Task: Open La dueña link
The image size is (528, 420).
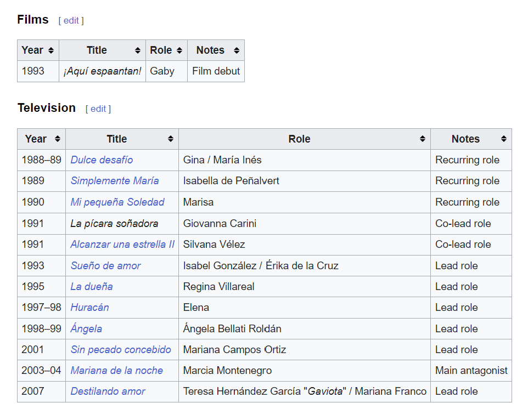Action: tap(92, 287)
